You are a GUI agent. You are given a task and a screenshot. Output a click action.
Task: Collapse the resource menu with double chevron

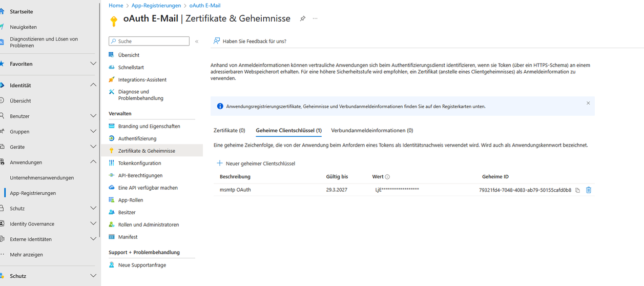click(x=197, y=42)
